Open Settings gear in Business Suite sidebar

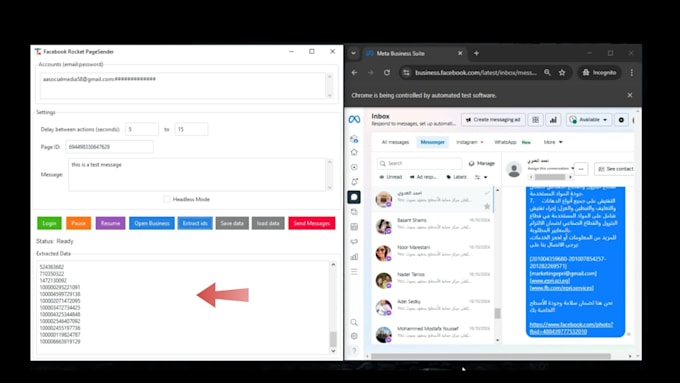click(354, 336)
